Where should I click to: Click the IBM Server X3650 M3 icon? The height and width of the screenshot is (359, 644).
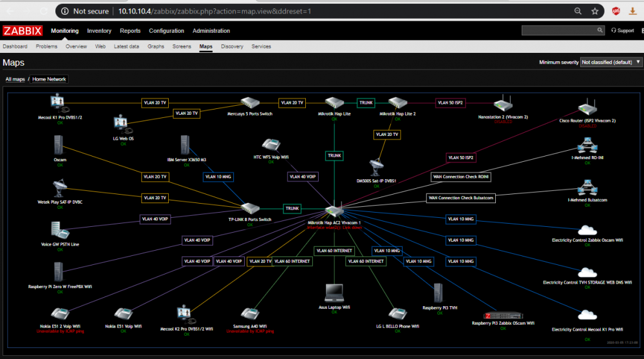pyautogui.click(x=185, y=146)
